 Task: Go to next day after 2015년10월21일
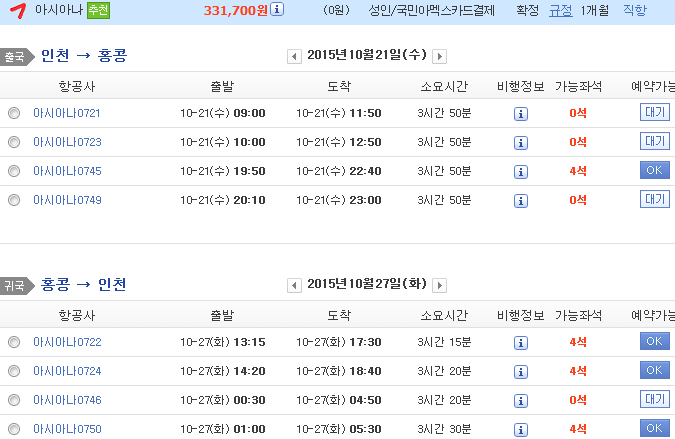pos(439,56)
